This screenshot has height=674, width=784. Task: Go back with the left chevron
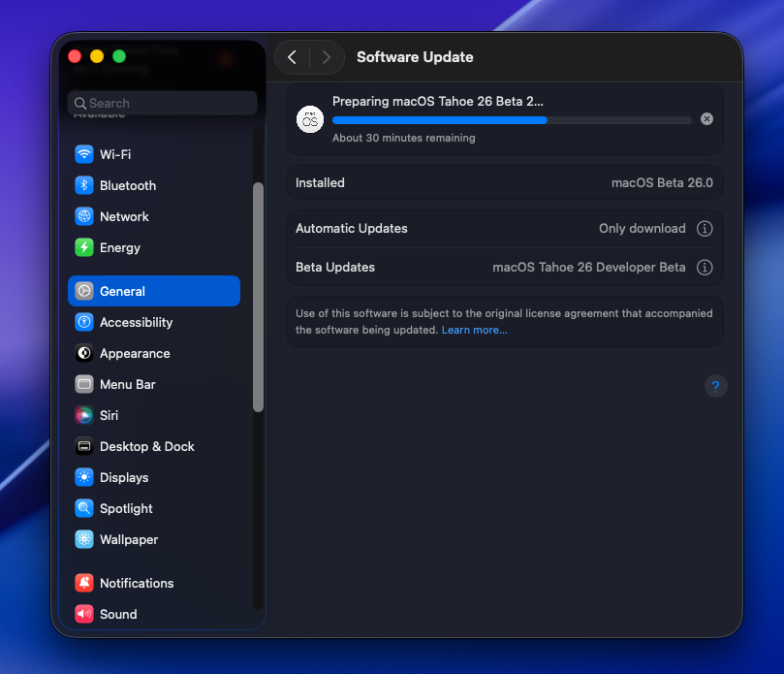tap(293, 57)
